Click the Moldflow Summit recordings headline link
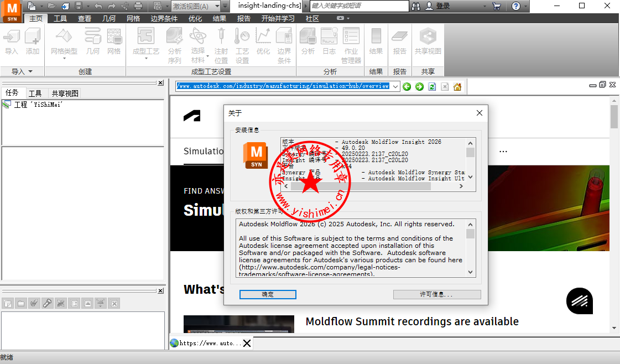Image resolution: width=620 pixels, height=364 pixels. (412, 321)
